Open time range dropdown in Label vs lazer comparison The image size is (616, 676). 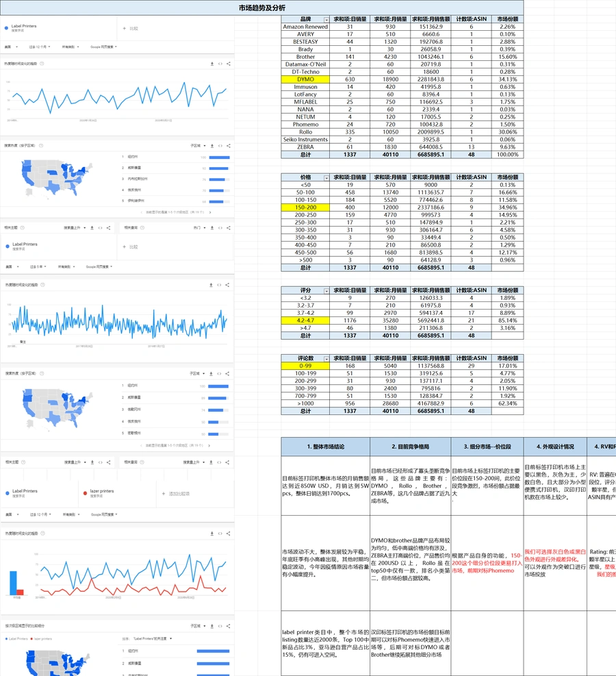point(40,514)
